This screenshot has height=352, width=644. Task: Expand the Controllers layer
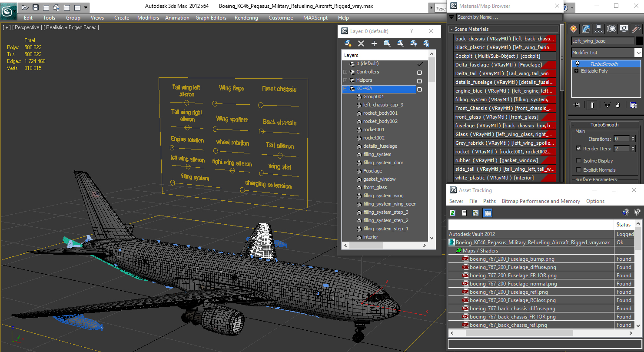tap(345, 72)
